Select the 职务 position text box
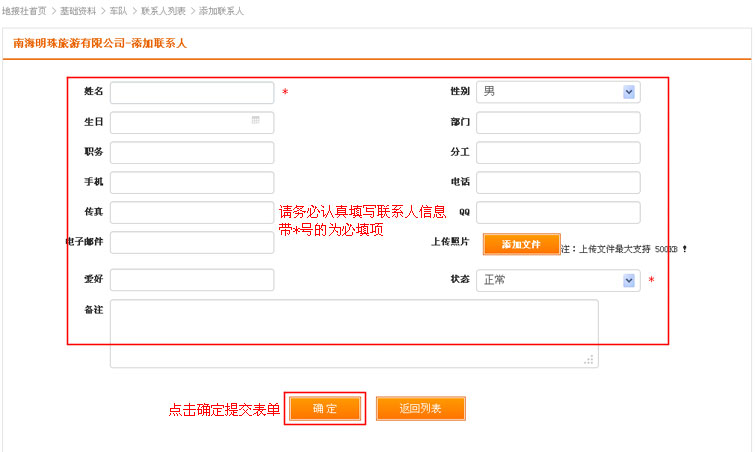 pos(192,153)
